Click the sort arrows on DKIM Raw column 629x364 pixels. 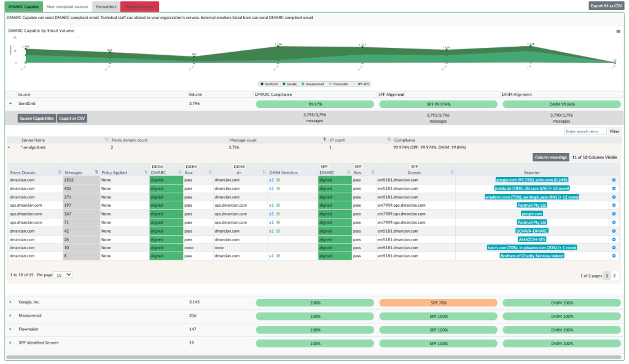pyautogui.click(x=210, y=172)
